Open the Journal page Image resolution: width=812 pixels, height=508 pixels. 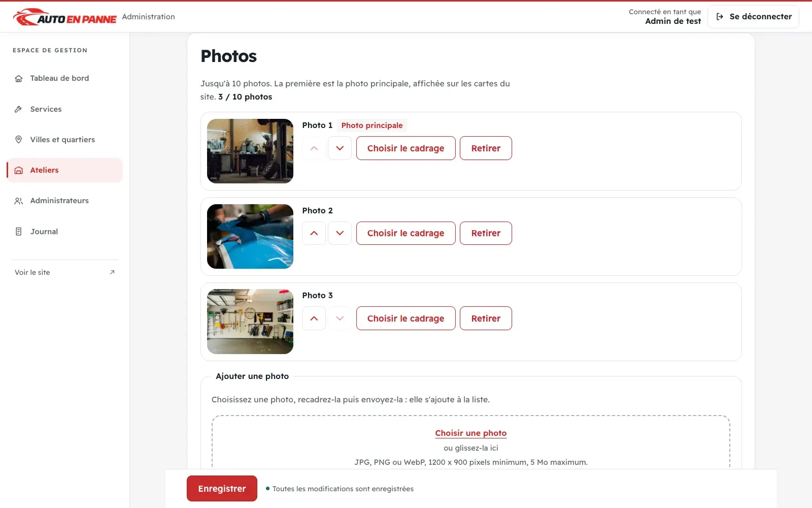click(65, 232)
